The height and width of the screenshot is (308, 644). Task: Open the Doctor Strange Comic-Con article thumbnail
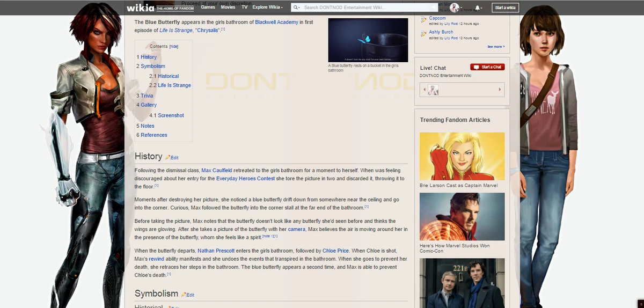click(462, 216)
